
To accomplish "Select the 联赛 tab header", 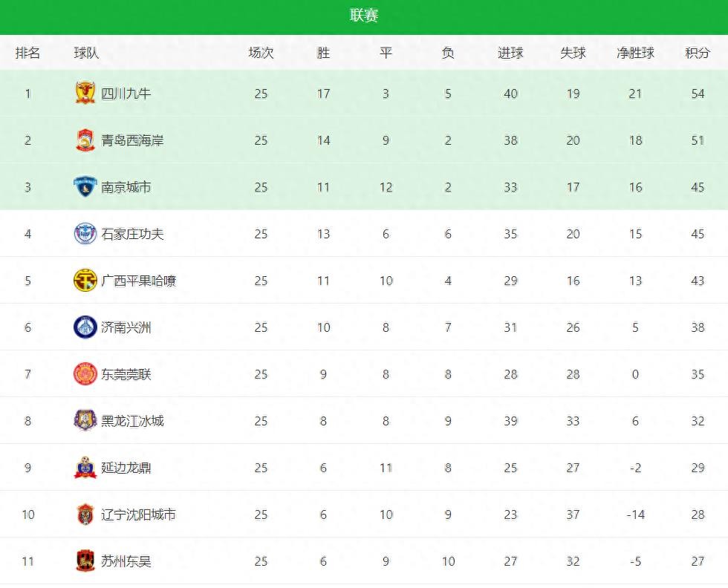I will (364, 16).
